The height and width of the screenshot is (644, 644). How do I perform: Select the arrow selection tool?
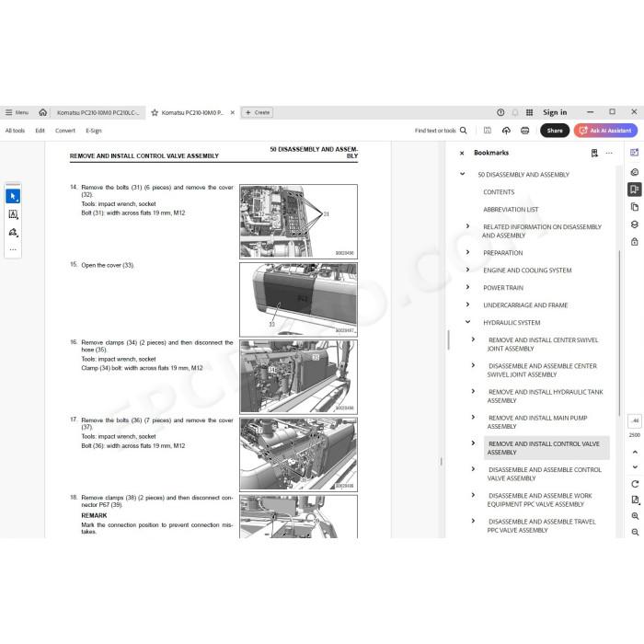click(13, 196)
